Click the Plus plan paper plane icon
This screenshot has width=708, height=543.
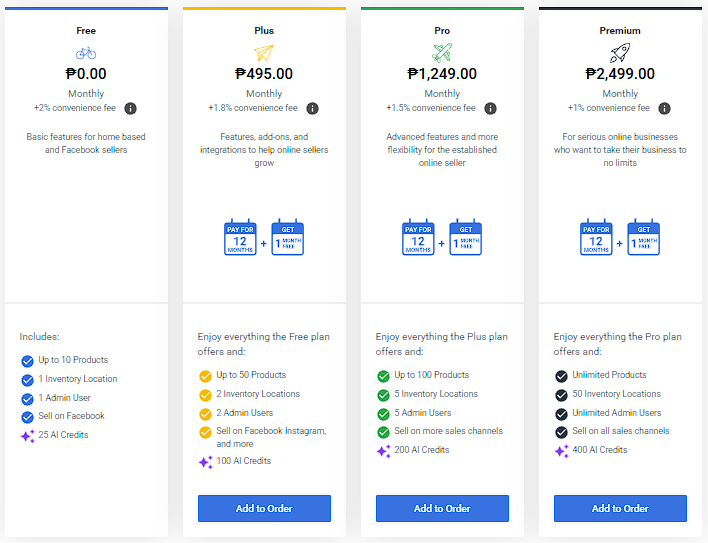(264, 53)
